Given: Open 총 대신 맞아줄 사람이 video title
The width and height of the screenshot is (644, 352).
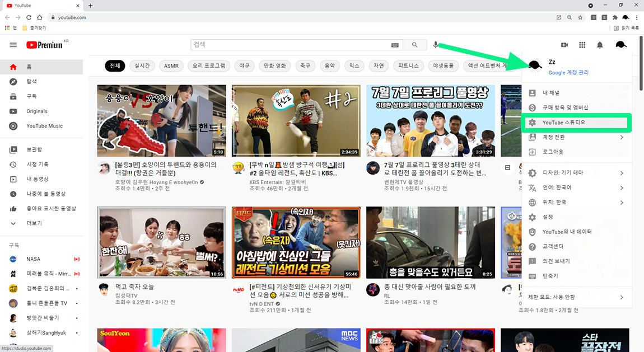Looking at the screenshot, I should point(430,287).
